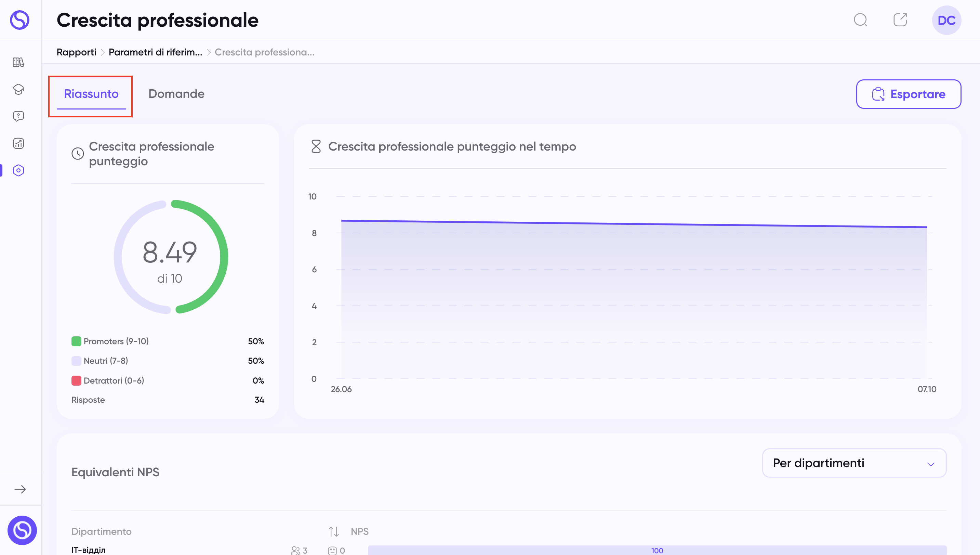Screen dimensions: 980x555
Task: Click the 07.10 date label
Action: 927,389
